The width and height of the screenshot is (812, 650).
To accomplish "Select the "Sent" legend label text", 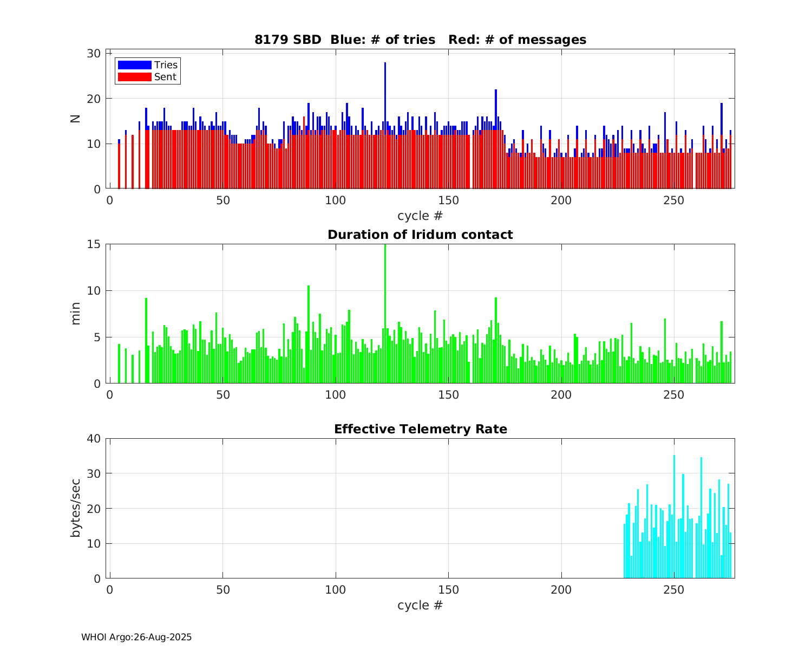I will pos(165,77).
